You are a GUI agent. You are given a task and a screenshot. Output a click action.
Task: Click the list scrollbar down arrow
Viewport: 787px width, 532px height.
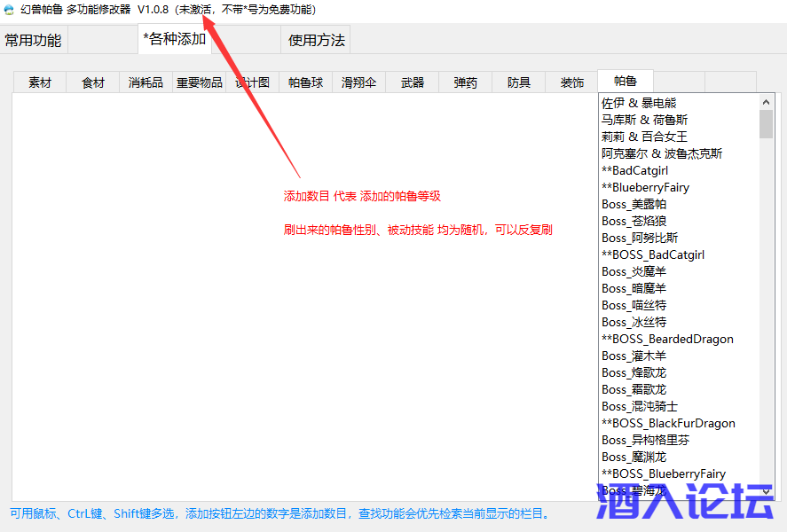pos(767,490)
